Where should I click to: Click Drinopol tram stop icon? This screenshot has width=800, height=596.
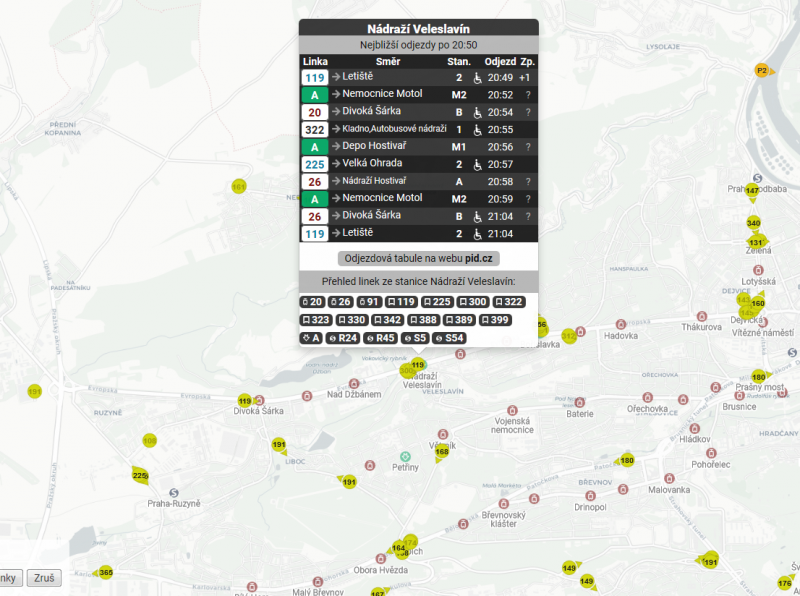[x=590, y=496]
